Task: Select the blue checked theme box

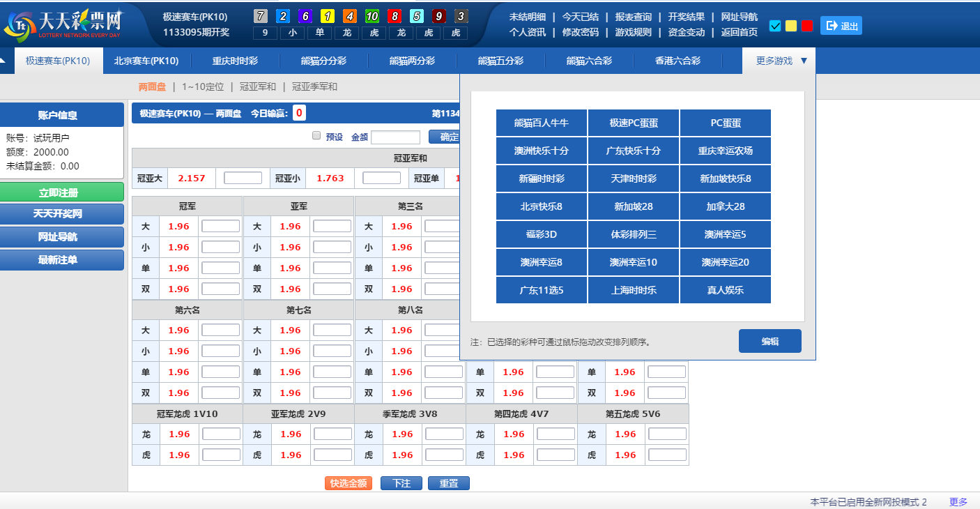Action: point(775,26)
